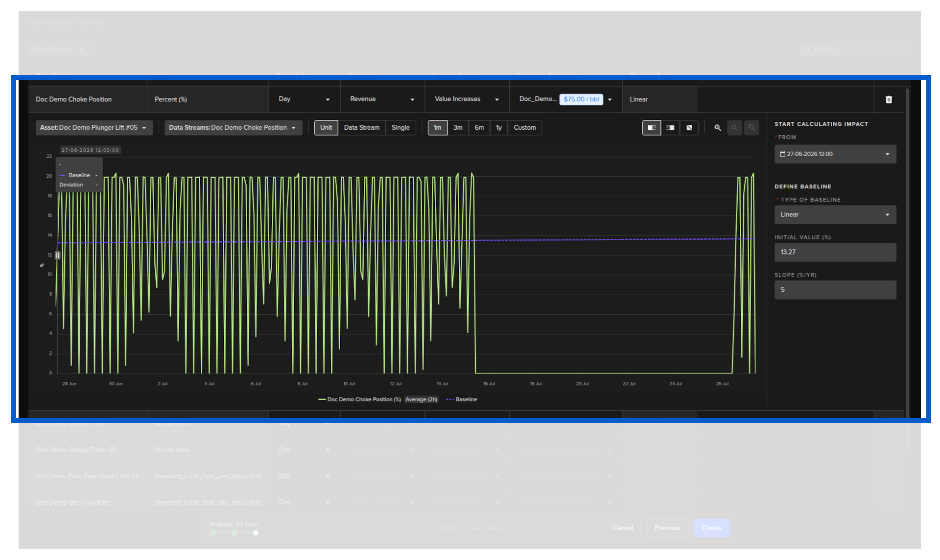Click the Create button

point(711,528)
